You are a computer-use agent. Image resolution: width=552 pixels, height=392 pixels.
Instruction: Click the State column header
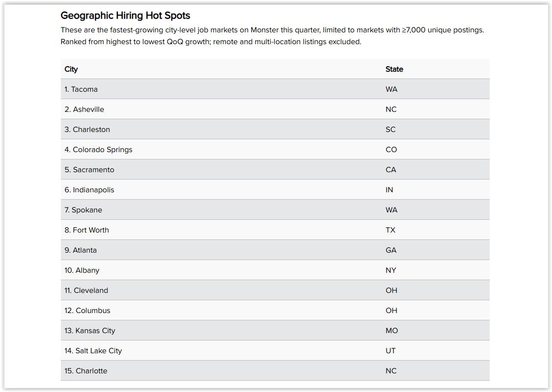pos(394,69)
